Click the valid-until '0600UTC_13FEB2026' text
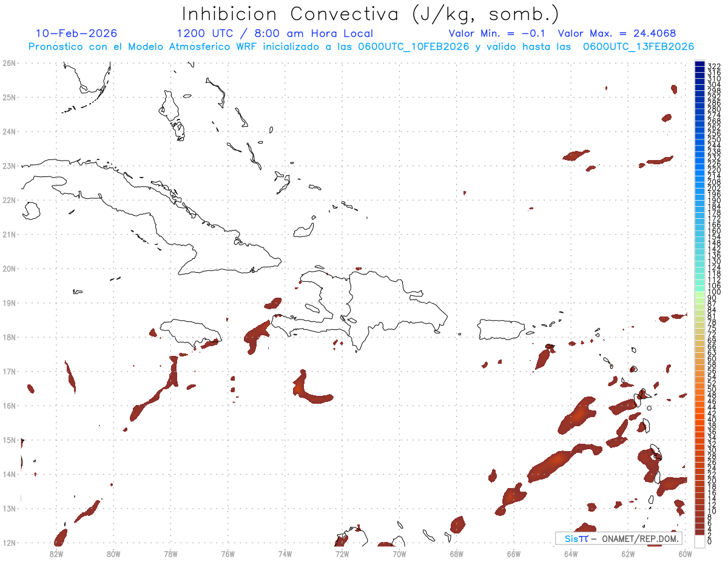This screenshot has width=728, height=562. 639,47
